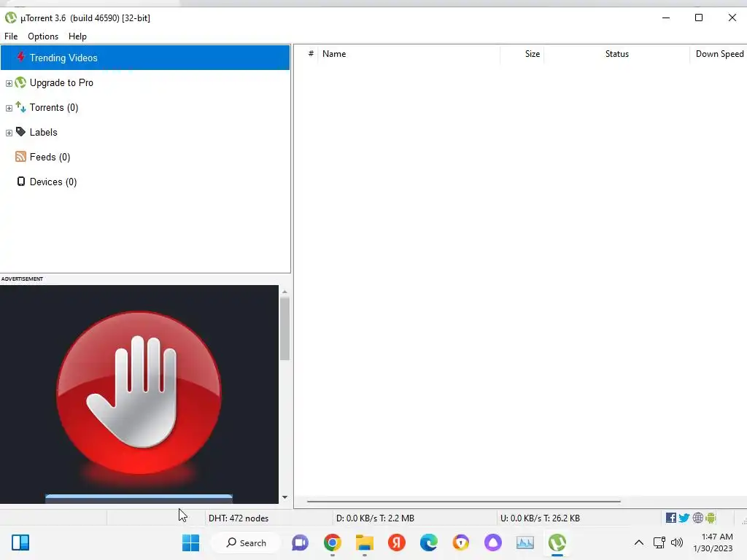
Task: Click the torrent list horizontal scrollbar
Action: tap(463, 501)
